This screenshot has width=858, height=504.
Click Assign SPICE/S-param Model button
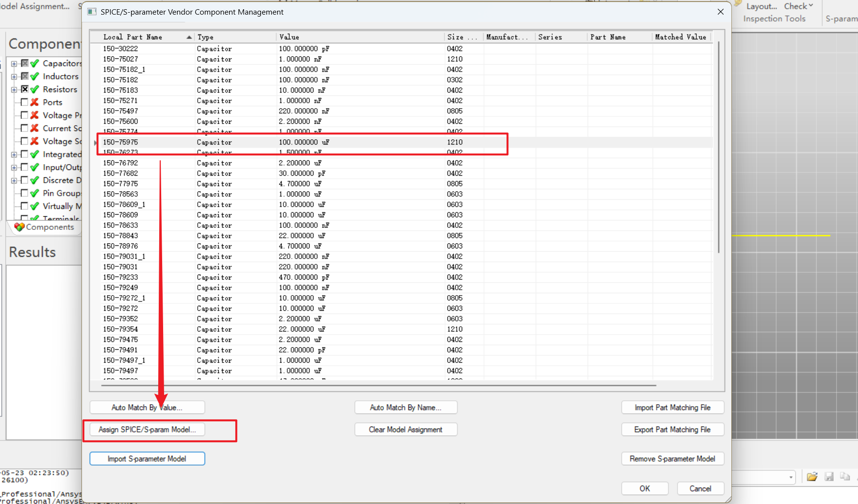pos(147,429)
